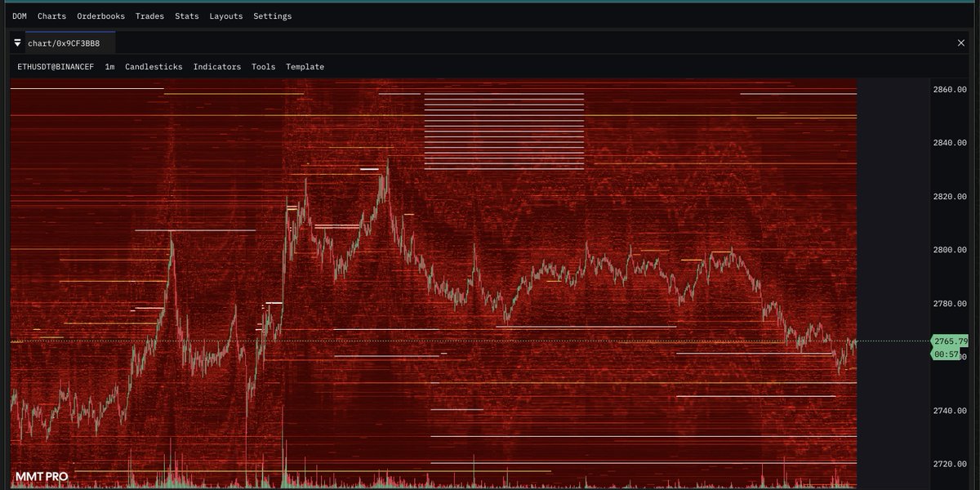Click the 2840.00 price axis label
The height and width of the screenshot is (490, 980).
pyautogui.click(x=950, y=143)
